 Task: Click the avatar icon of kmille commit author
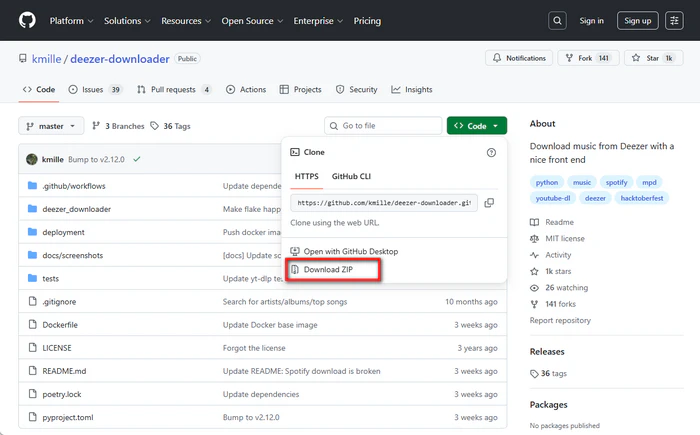(x=32, y=159)
